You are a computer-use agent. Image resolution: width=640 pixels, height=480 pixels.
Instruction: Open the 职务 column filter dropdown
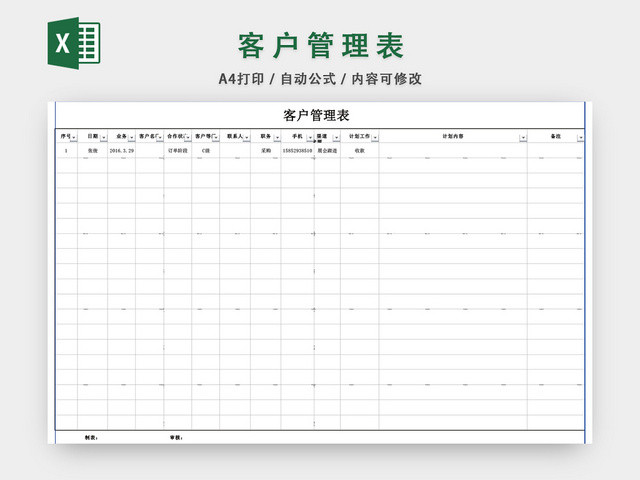coord(277,138)
